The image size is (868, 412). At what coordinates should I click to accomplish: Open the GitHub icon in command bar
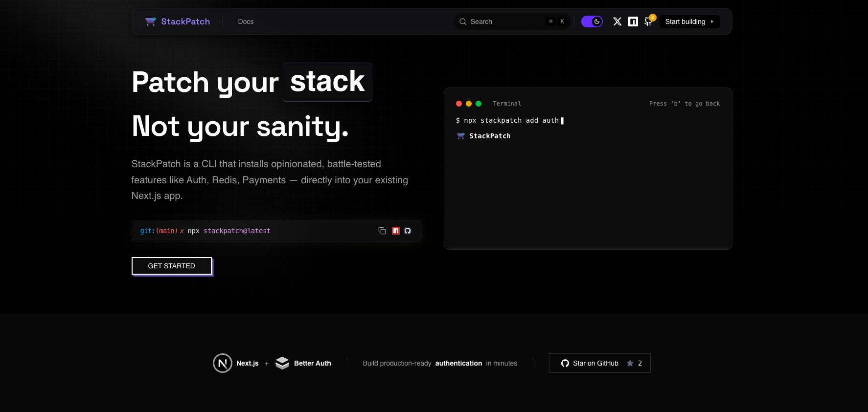pos(408,231)
